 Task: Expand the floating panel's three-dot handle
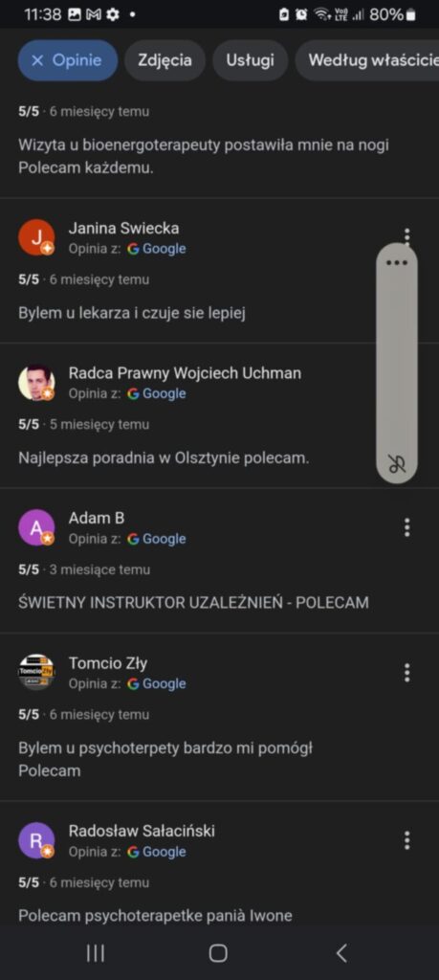[397, 262]
